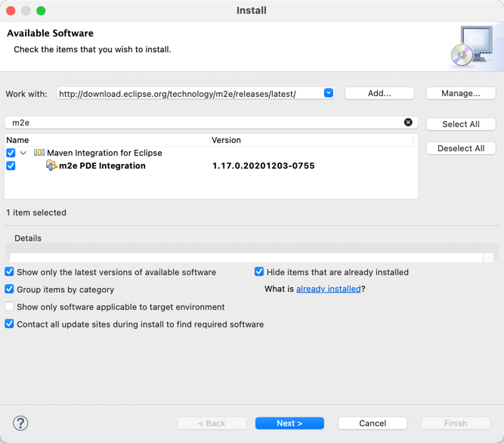
Task: Proceed with the Next > button
Action: pos(289,423)
